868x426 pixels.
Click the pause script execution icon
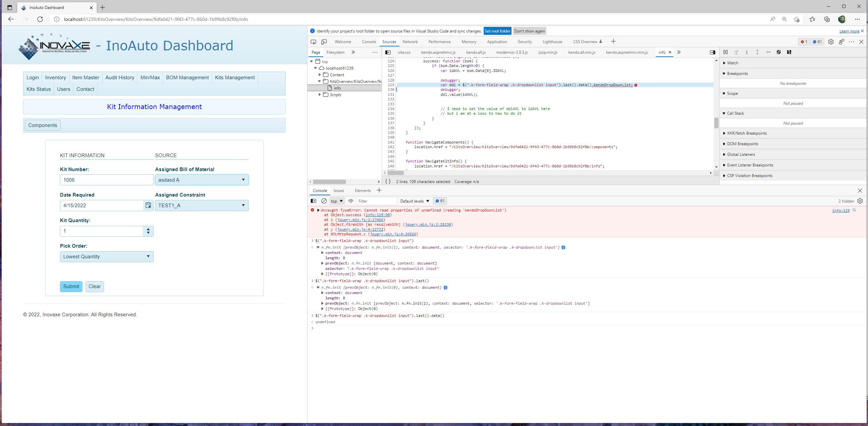pyautogui.click(x=726, y=52)
